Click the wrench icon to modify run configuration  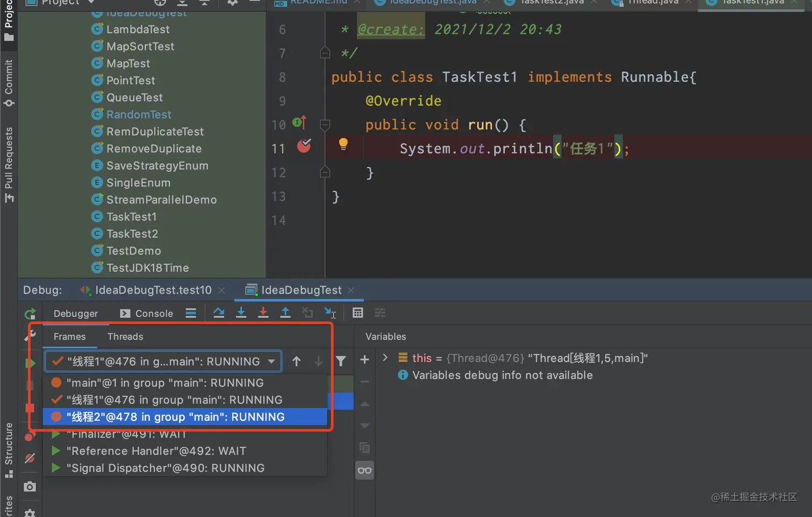click(30, 336)
